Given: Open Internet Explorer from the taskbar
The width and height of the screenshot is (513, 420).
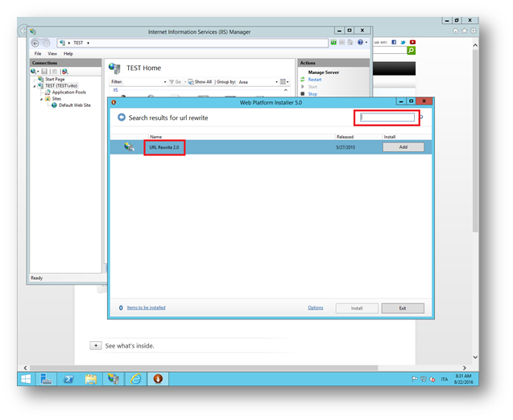Looking at the screenshot, I should click(x=136, y=379).
